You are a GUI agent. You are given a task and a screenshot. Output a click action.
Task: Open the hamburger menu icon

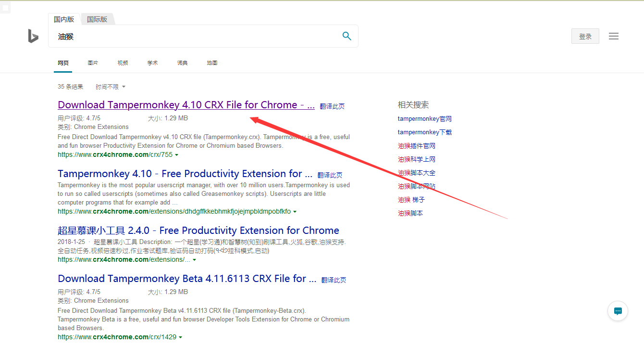[x=614, y=36]
